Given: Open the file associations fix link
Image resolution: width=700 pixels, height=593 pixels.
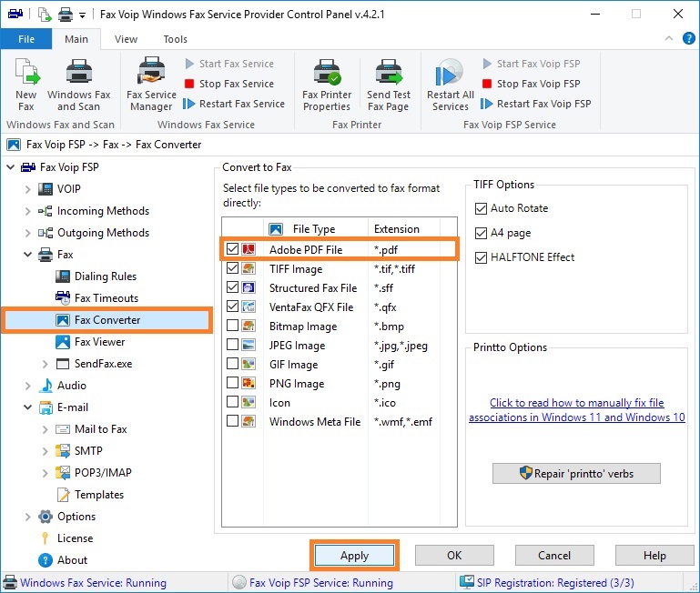Looking at the screenshot, I should [x=577, y=410].
